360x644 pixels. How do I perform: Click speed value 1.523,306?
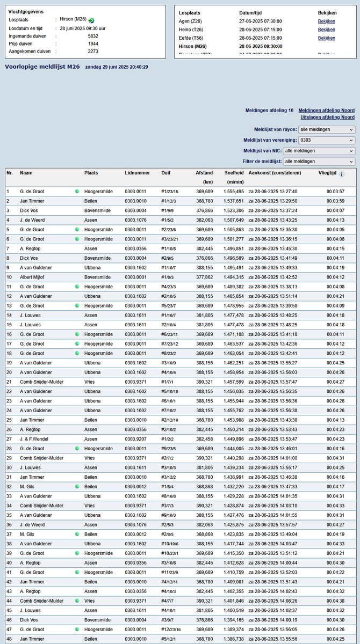(233, 210)
